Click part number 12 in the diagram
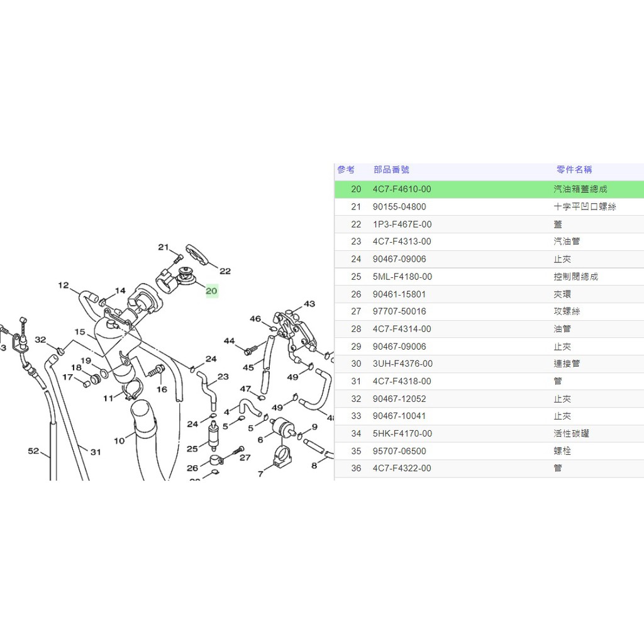This screenshot has width=644, height=644. 64,285
